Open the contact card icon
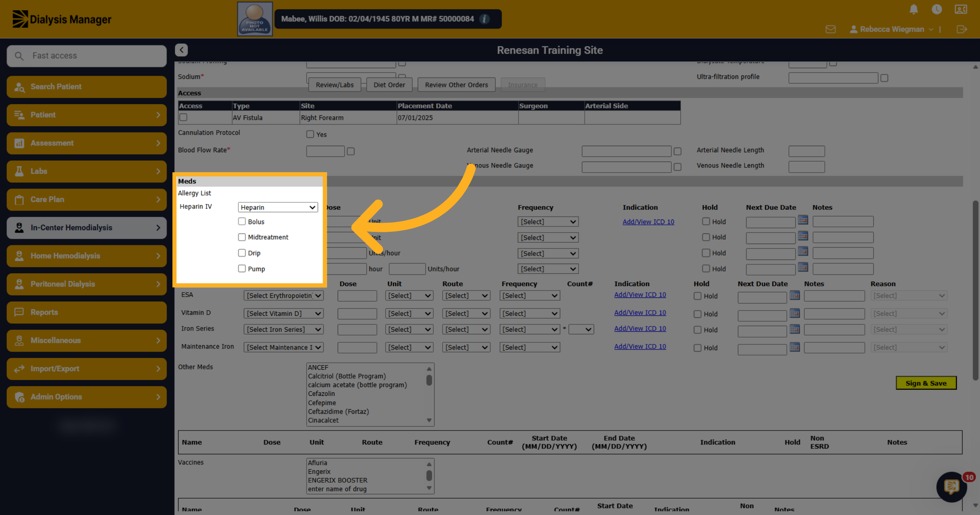This screenshot has width=980, height=515. 961,9
